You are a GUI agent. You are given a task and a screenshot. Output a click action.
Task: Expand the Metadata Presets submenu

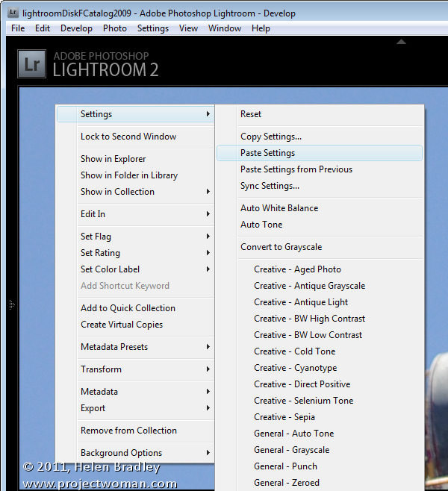(x=136, y=347)
